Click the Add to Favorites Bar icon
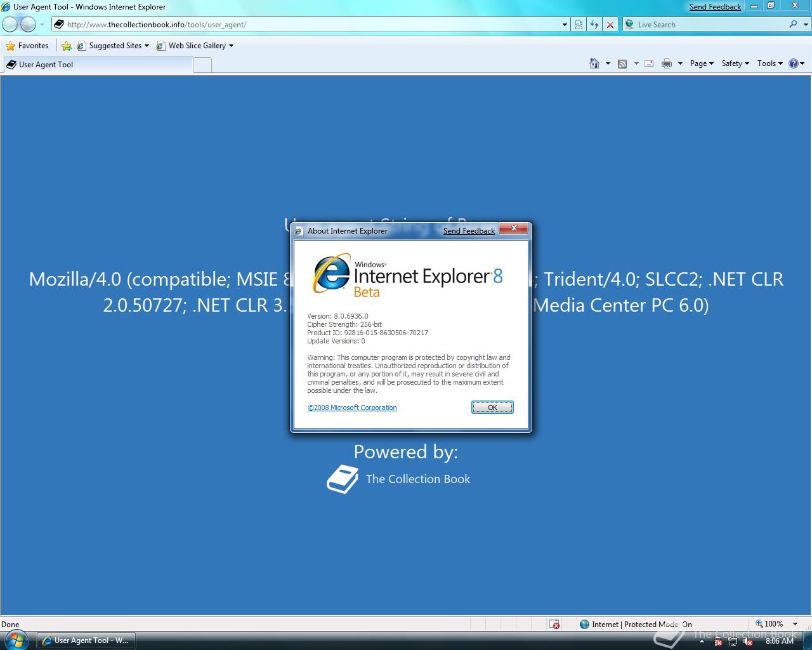Viewport: 812px width, 650px height. click(66, 46)
